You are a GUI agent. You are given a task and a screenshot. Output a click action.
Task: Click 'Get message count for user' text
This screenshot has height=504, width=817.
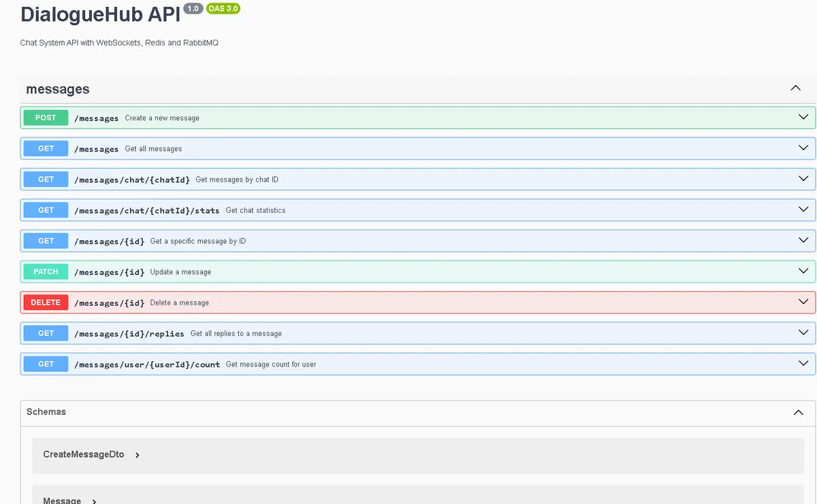(x=271, y=364)
